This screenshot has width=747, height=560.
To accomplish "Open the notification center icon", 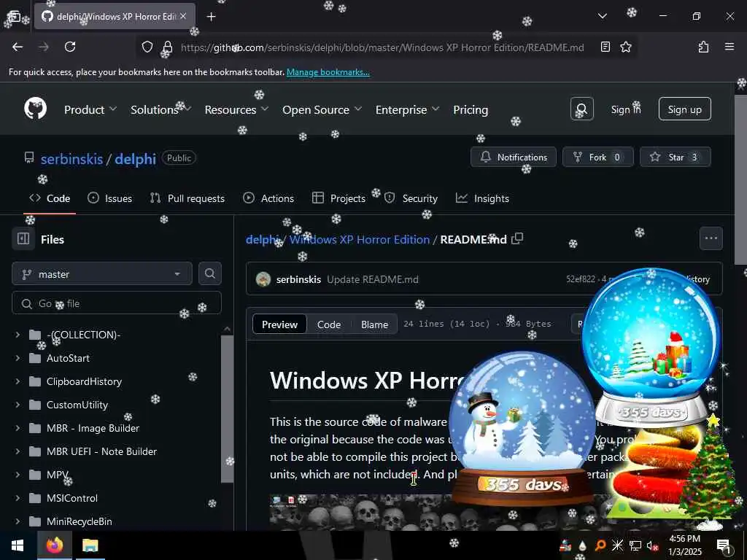I will tap(723, 545).
